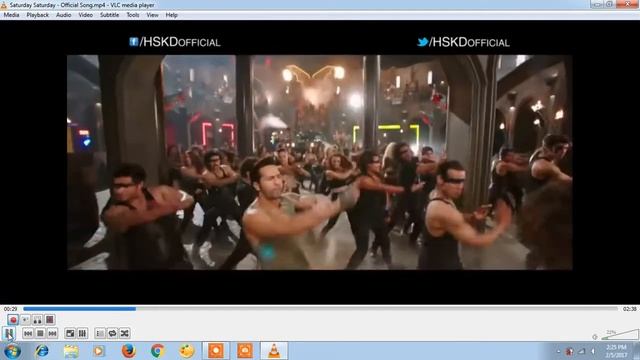Toggle shuffle random playback

pyautogui.click(x=124, y=333)
